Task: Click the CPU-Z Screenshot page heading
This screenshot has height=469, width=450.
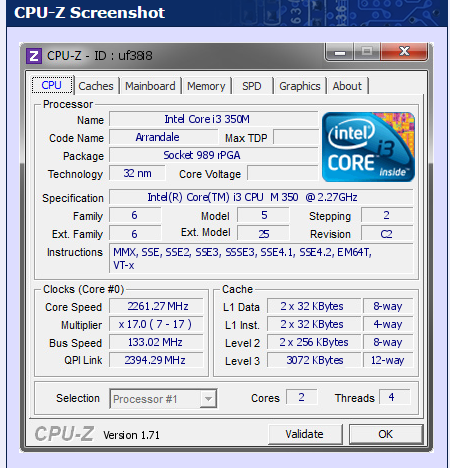Action: (89, 13)
